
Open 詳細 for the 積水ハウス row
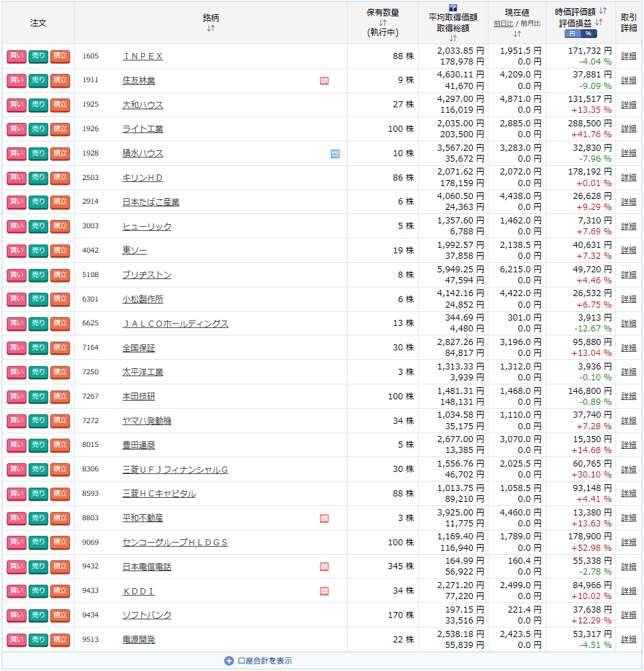point(628,153)
